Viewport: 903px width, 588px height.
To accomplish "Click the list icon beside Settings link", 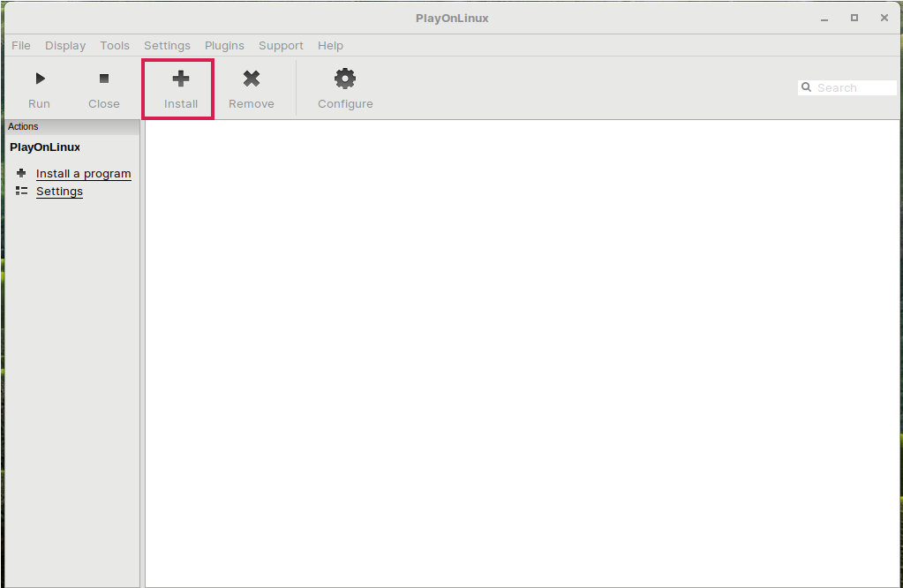I will (x=21, y=191).
